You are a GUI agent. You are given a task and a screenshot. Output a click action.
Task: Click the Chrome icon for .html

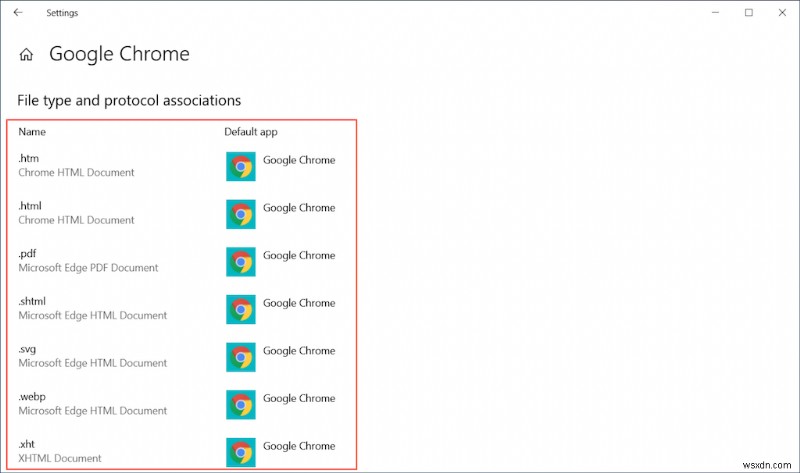coord(241,214)
